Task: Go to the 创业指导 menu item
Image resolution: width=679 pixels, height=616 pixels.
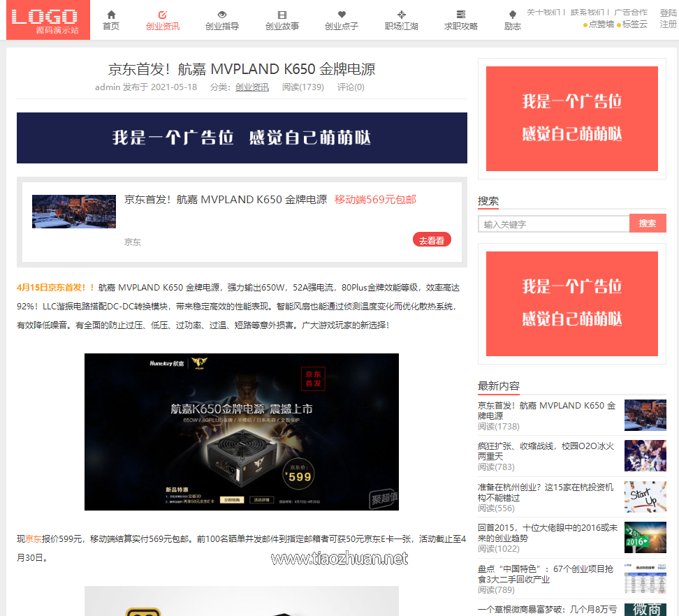Action: point(222,26)
